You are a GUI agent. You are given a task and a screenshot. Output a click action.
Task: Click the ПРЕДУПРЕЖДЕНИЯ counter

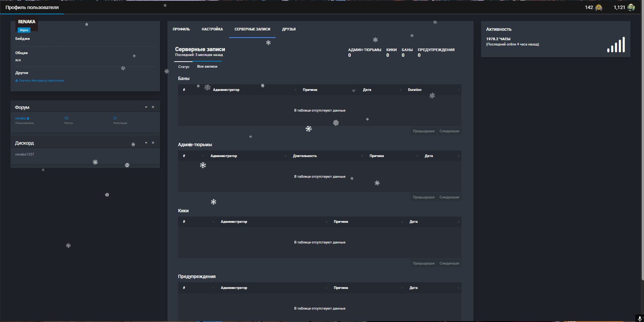tap(436, 52)
